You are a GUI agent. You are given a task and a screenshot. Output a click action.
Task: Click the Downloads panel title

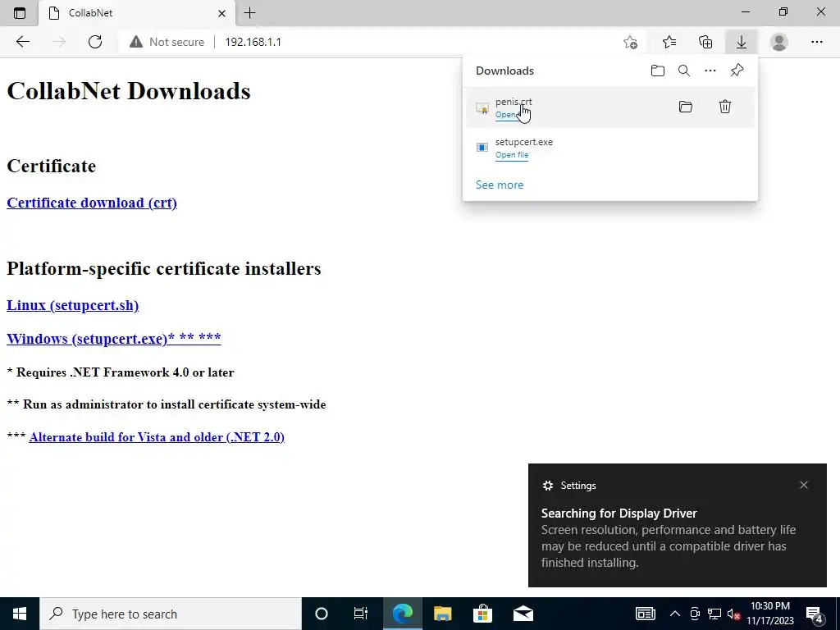(504, 71)
